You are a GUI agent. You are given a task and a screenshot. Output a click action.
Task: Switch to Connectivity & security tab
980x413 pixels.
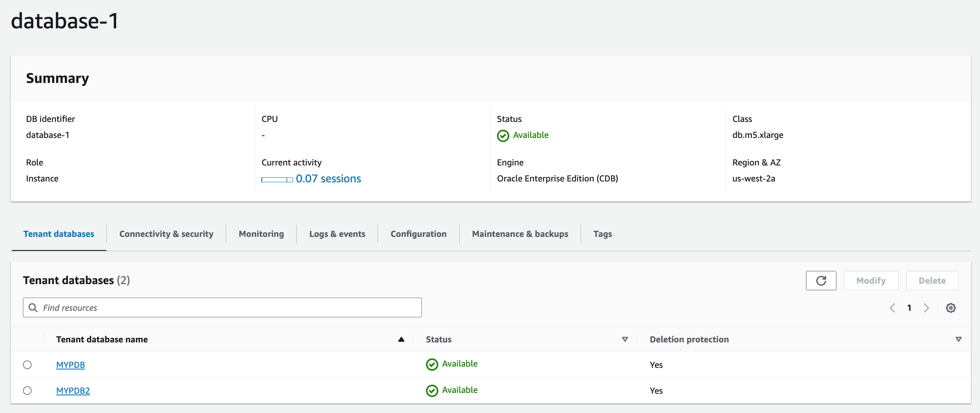click(x=166, y=234)
